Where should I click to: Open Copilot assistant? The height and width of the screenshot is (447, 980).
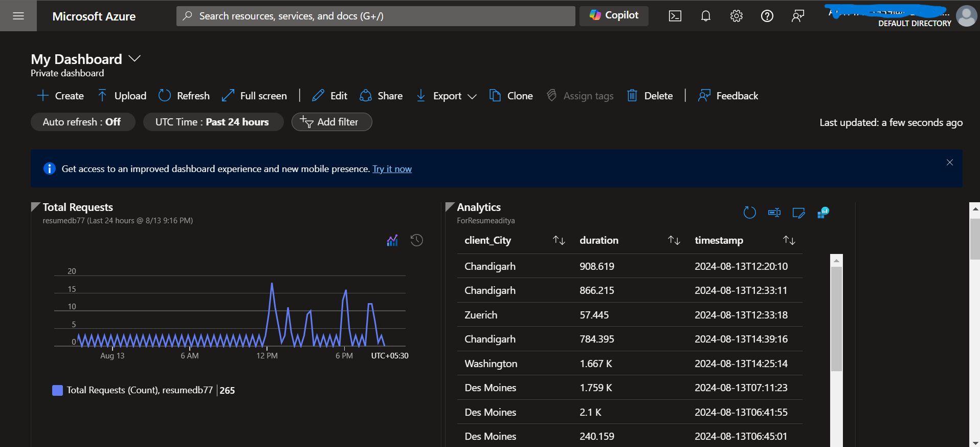pyautogui.click(x=614, y=16)
